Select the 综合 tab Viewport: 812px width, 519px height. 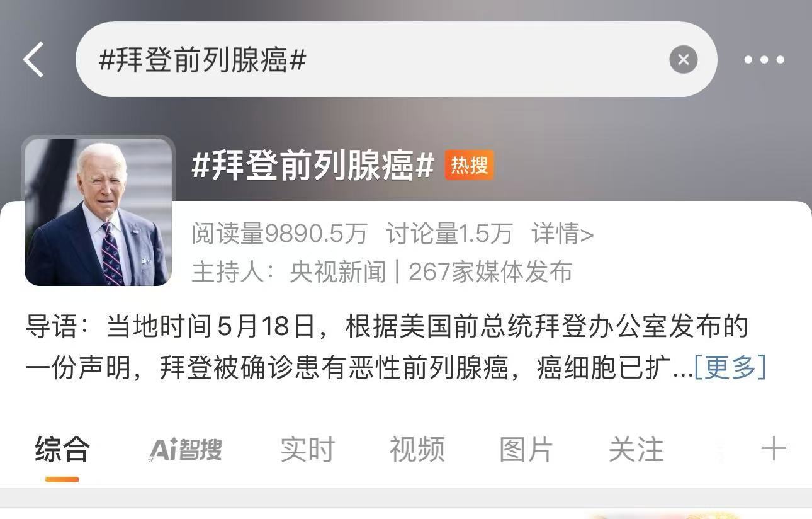click(x=62, y=450)
